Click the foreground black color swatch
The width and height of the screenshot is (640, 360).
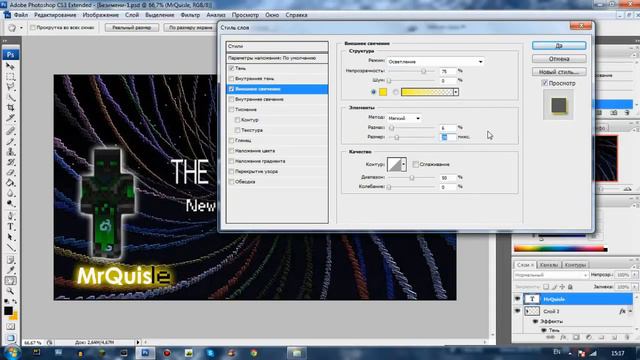click(8, 311)
